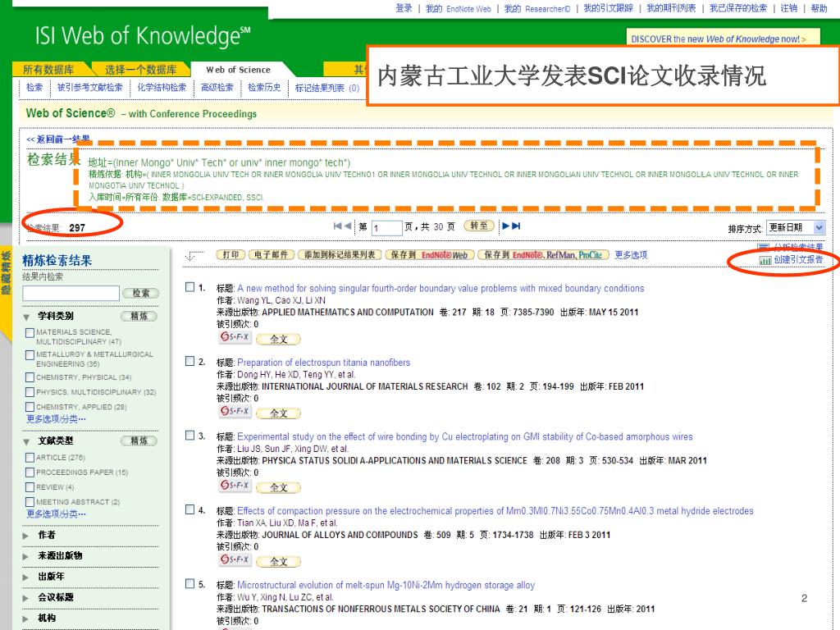Open the 我的 EndNote Web link
The width and height of the screenshot is (840, 630).
coord(458,8)
